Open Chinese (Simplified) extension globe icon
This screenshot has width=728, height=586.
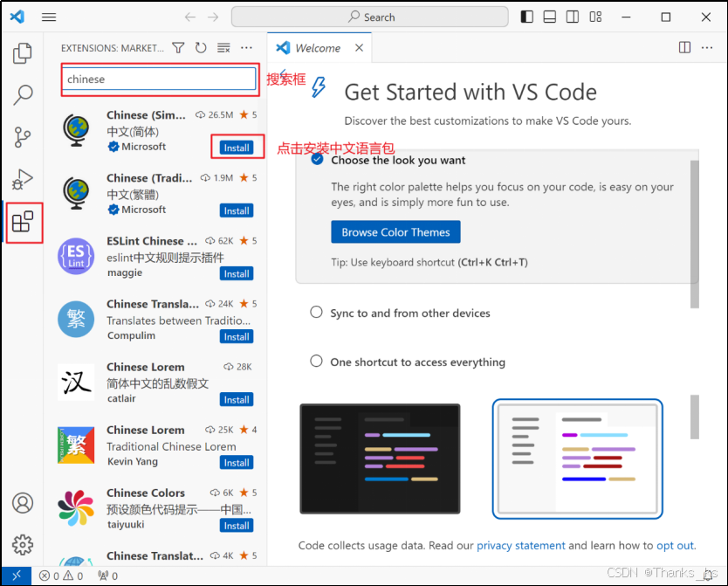pos(76,130)
